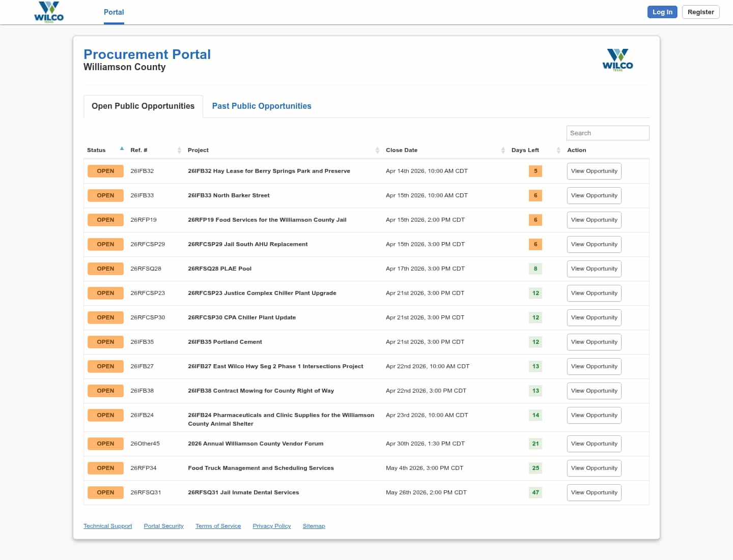
Task: Sort by Days Left column sort icon
Action: coord(558,150)
